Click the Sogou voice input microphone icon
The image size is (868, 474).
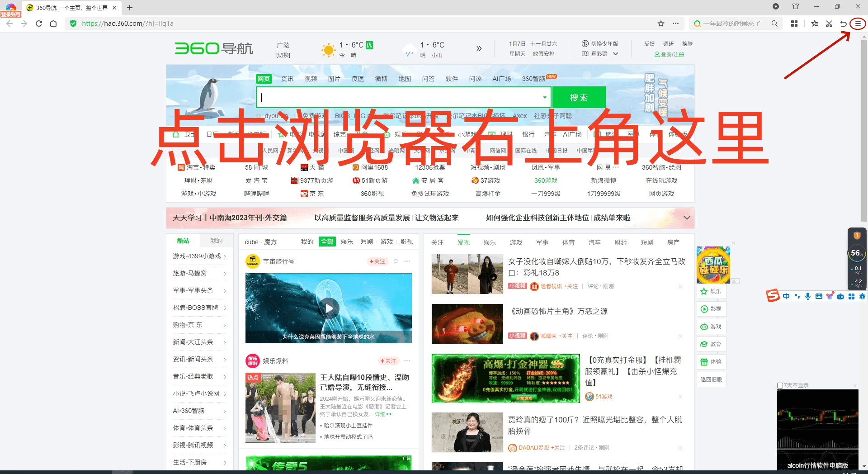(x=807, y=296)
